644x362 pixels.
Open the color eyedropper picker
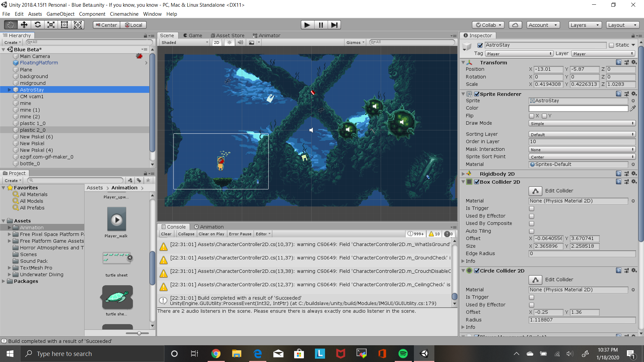[x=633, y=108]
